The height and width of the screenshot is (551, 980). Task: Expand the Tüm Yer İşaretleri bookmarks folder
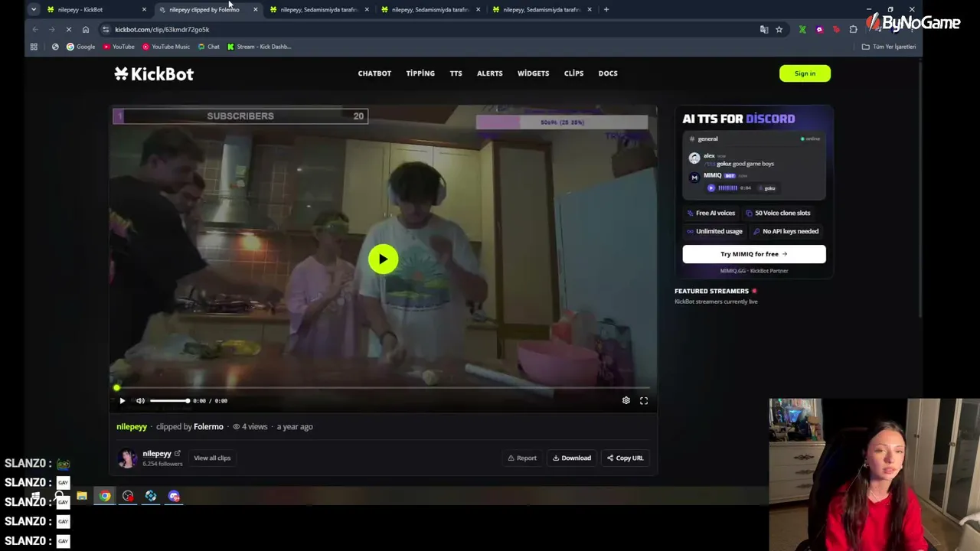click(889, 47)
